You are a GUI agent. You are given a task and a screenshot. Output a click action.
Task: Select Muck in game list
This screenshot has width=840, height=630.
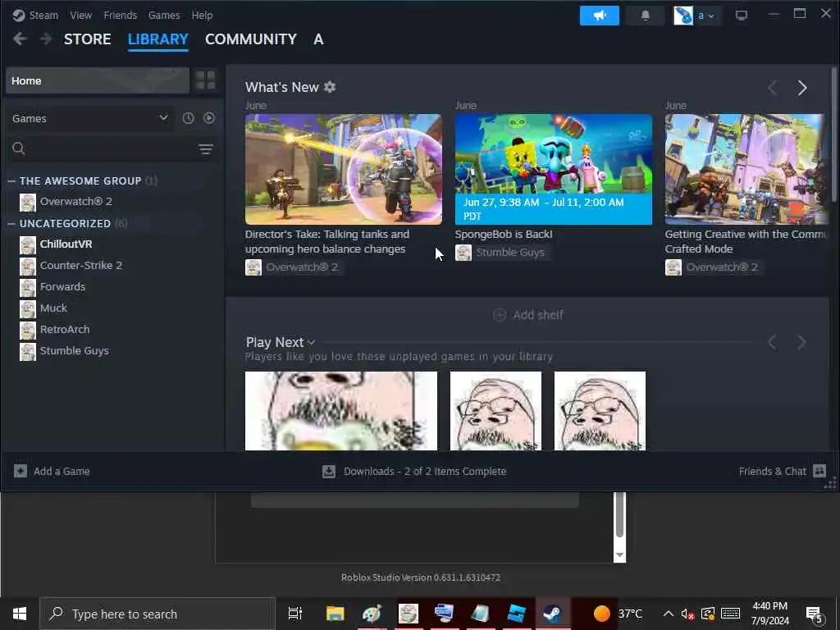pyautogui.click(x=53, y=308)
